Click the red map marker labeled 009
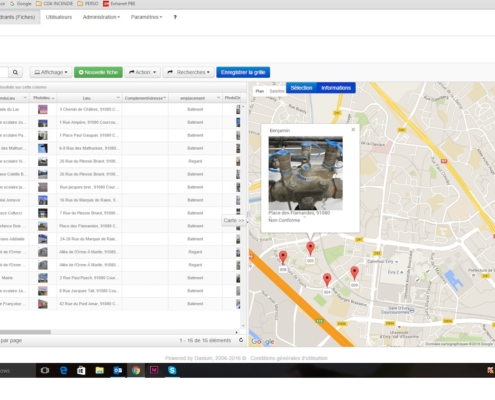495x400 pixels. (354, 273)
